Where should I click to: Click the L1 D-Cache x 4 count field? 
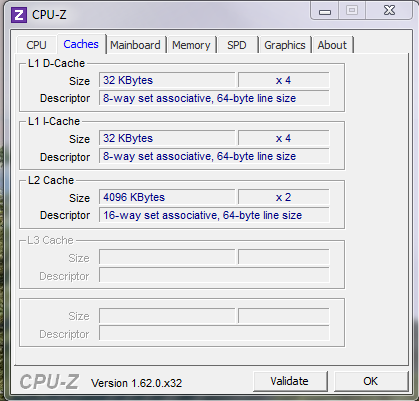click(284, 80)
